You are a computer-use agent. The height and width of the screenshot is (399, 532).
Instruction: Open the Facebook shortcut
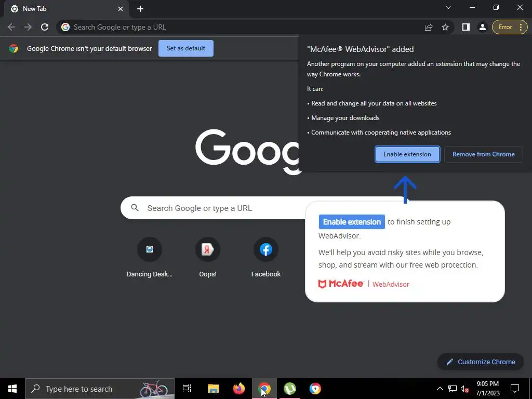tap(266, 257)
